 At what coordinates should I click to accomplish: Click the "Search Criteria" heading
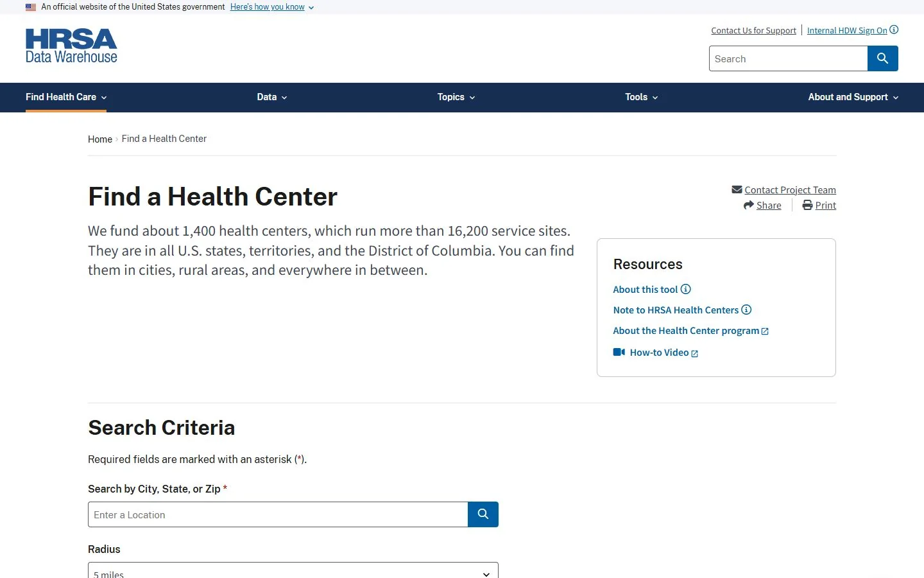point(162,428)
